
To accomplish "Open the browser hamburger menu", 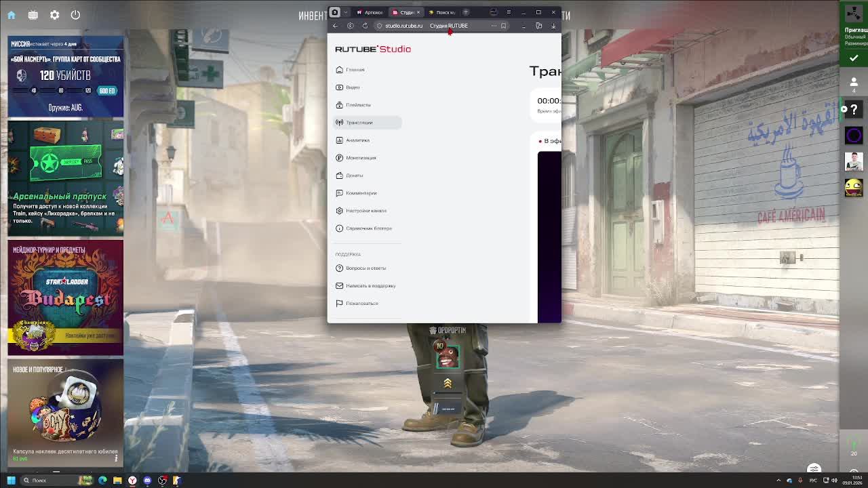I will (509, 12).
